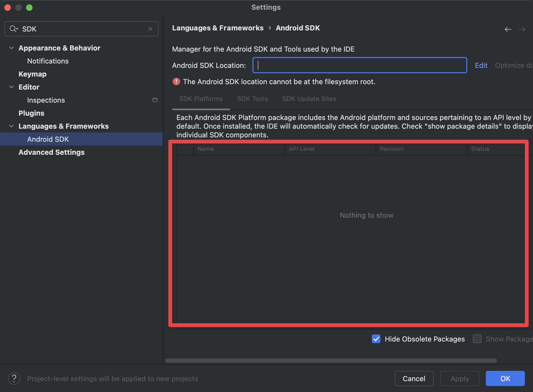Disable the Hide Obsolete Packages checkbox
Viewport: 533px width, 392px height.
[x=376, y=339]
